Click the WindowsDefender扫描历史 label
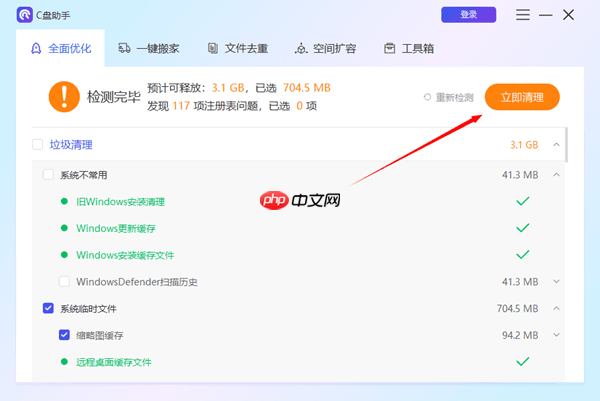The height and width of the screenshot is (401, 600). coord(137,282)
